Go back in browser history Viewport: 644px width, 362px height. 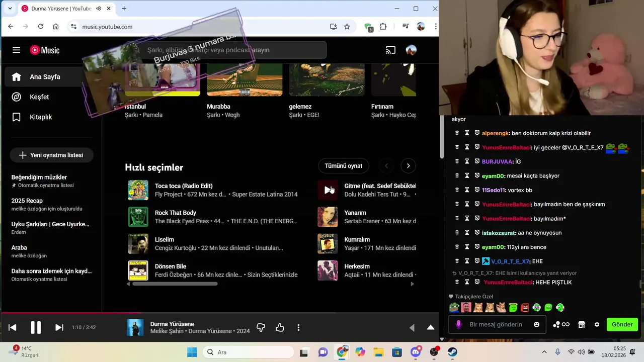click(x=11, y=27)
